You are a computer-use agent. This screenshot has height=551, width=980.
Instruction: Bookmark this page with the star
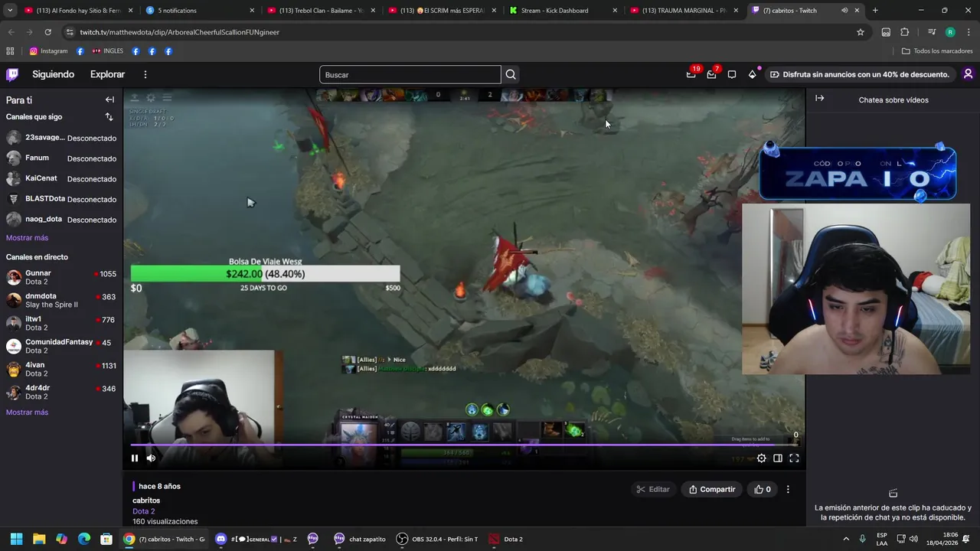pyautogui.click(x=861, y=32)
